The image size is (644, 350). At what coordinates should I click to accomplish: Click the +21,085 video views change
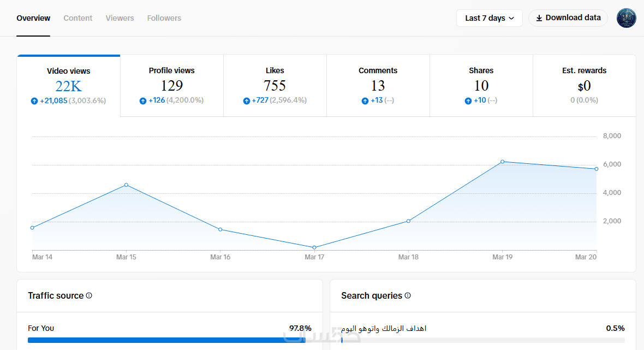(53, 100)
